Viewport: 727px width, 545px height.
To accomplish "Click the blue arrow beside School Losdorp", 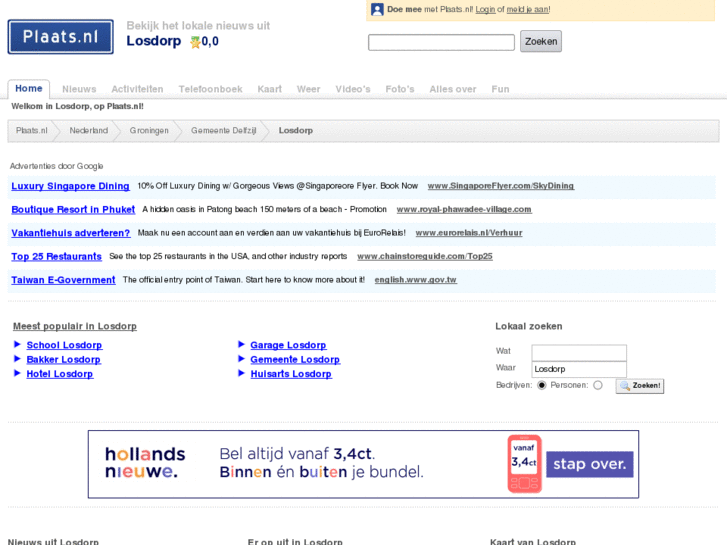I will click(x=17, y=344).
